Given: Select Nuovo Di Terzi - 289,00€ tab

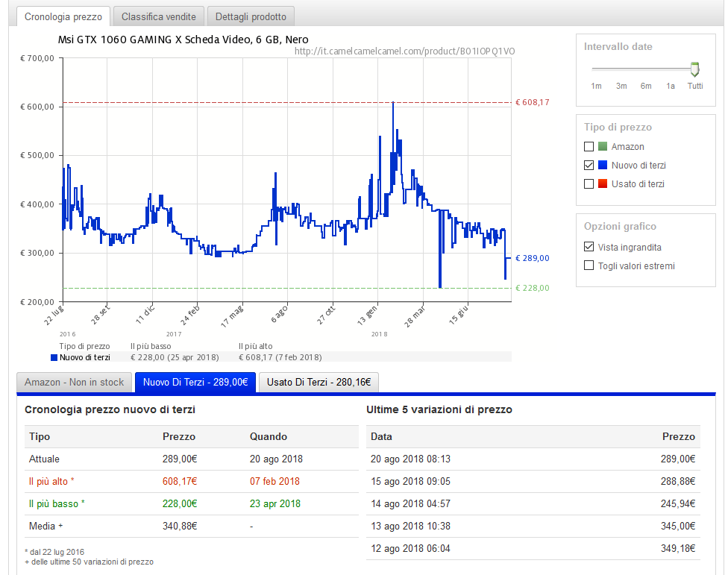Looking at the screenshot, I should 195,383.
